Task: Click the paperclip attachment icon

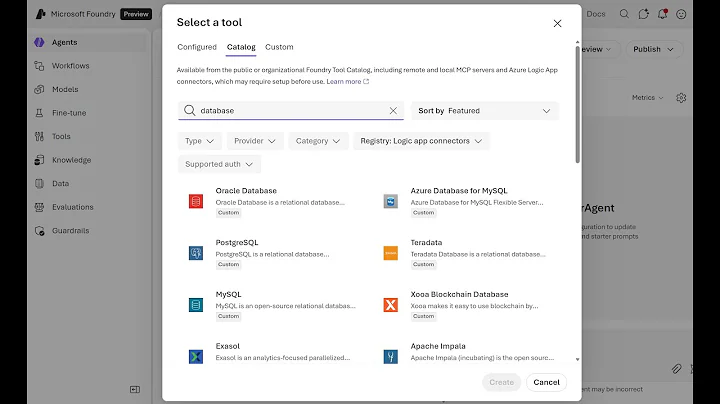Action: (676, 369)
